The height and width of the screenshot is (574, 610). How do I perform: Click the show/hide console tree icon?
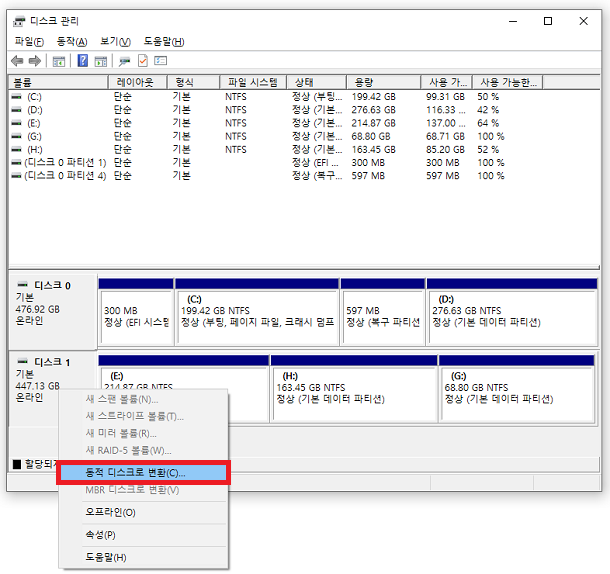click(x=58, y=60)
